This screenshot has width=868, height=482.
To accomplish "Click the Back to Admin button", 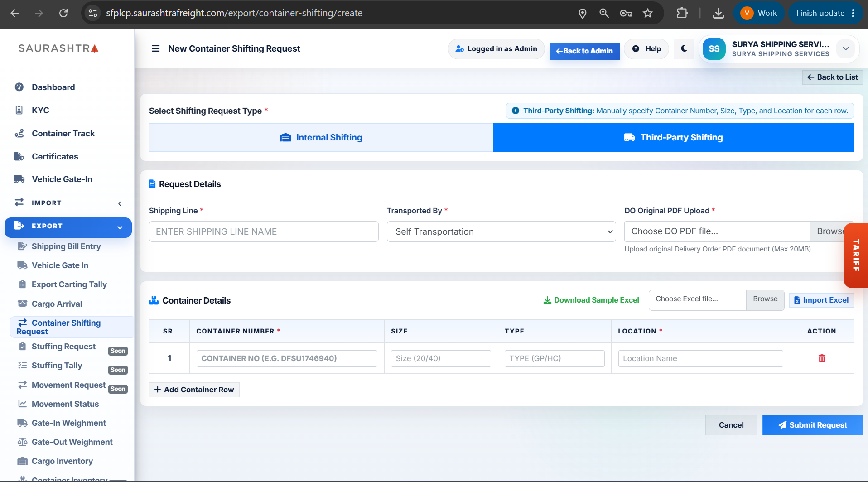I will click(584, 51).
